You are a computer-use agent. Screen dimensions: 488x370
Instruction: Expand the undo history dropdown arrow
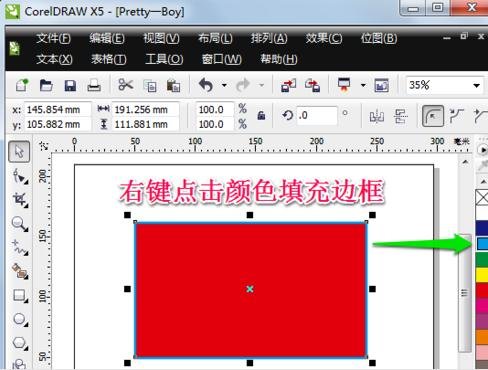224,85
